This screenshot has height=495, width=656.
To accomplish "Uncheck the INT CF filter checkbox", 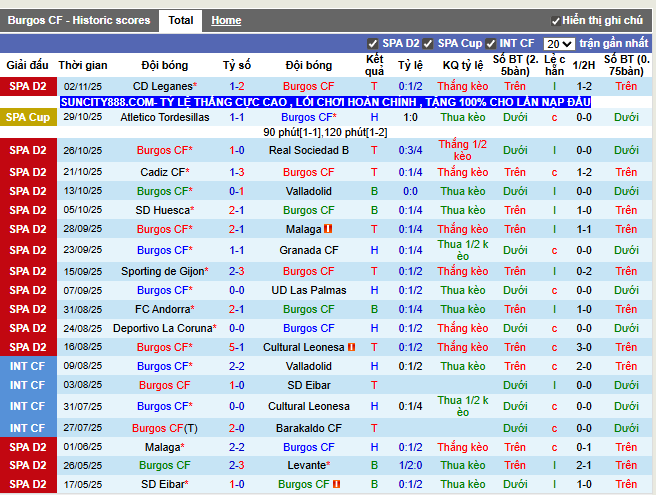I will click(x=490, y=44).
